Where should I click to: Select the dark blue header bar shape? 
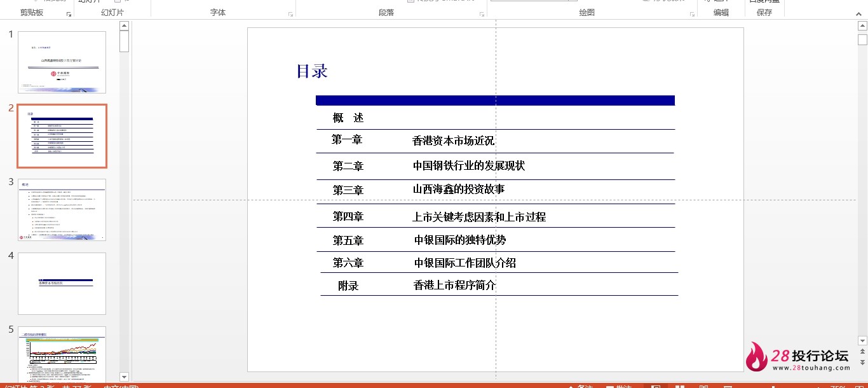point(495,100)
